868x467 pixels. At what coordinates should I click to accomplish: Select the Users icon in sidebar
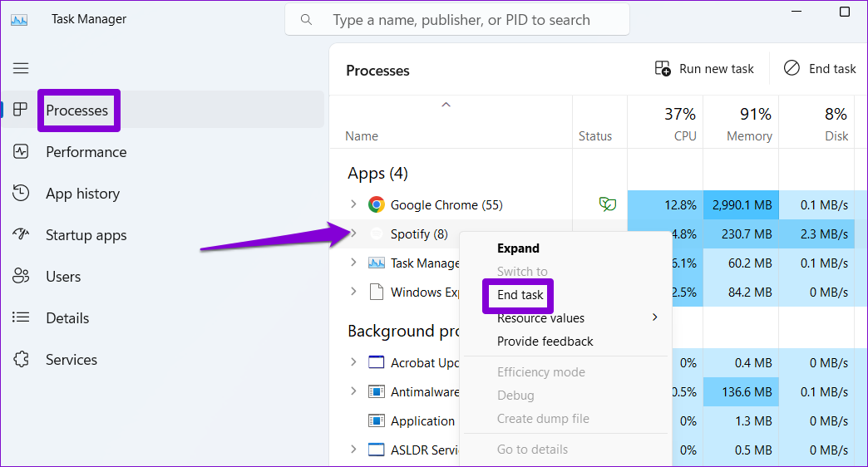click(x=21, y=276)
